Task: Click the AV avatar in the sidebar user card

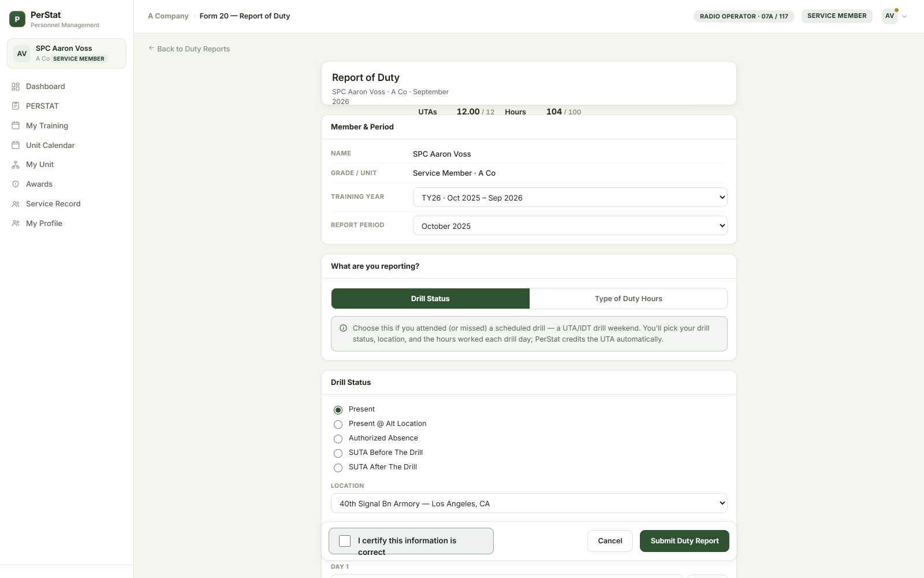Action: 22,54
